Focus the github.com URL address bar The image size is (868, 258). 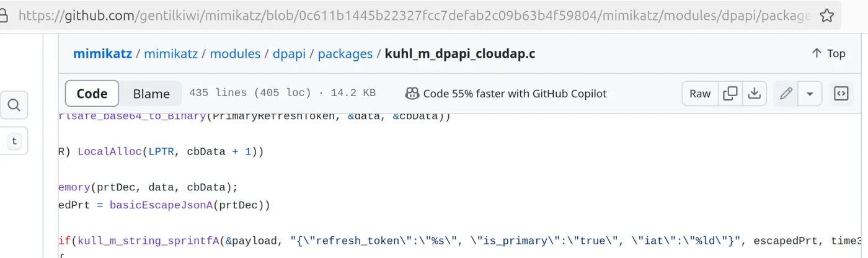[409, 16]
